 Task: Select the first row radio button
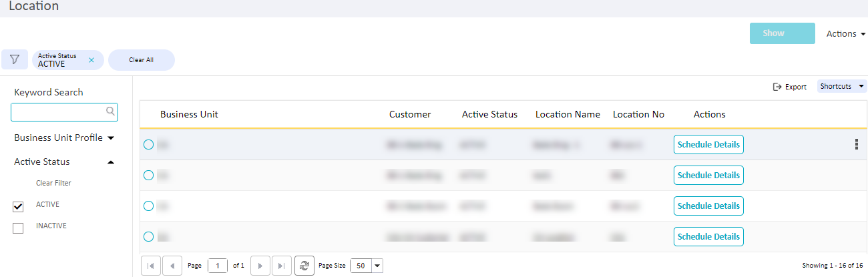[149, 144]
